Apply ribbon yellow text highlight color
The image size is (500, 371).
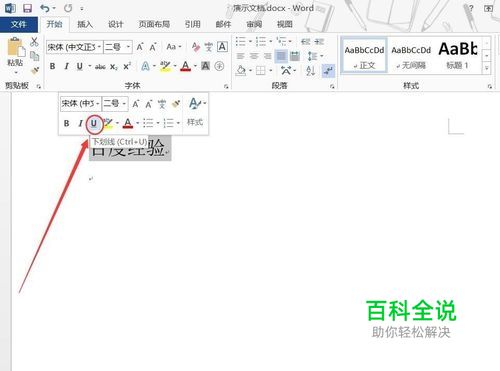click(166, 66)
